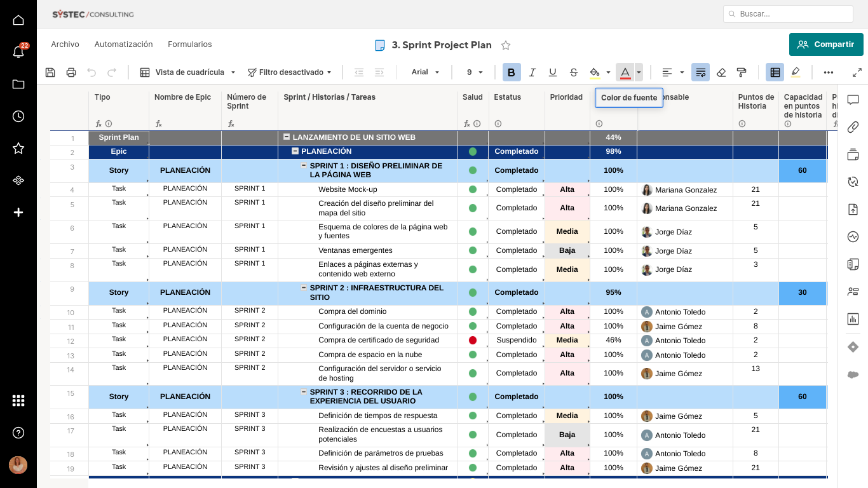Viewport: 868px width, 488px height.
Task: Click the expand to fullscreen arrows icon
Action: (x=857, y=72)
